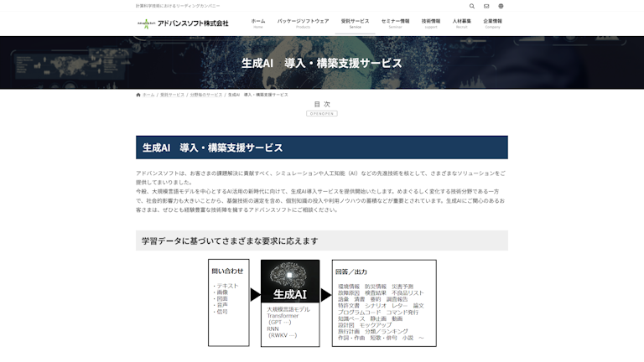The height and width of the screenshot is (362, 644).
Task: Click the 大規模言語モデル label under brain image
Action: coord(288,309)
